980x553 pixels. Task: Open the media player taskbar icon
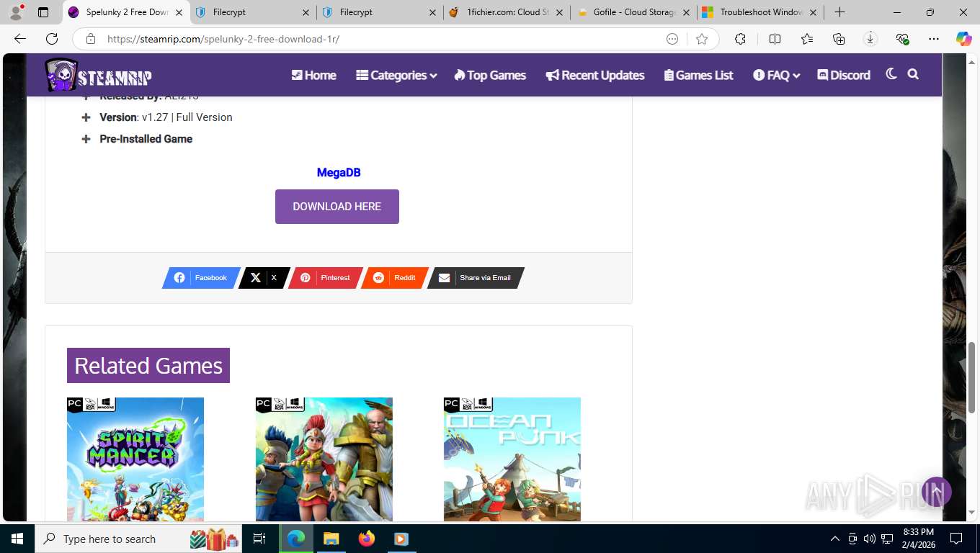pos(401,539)
